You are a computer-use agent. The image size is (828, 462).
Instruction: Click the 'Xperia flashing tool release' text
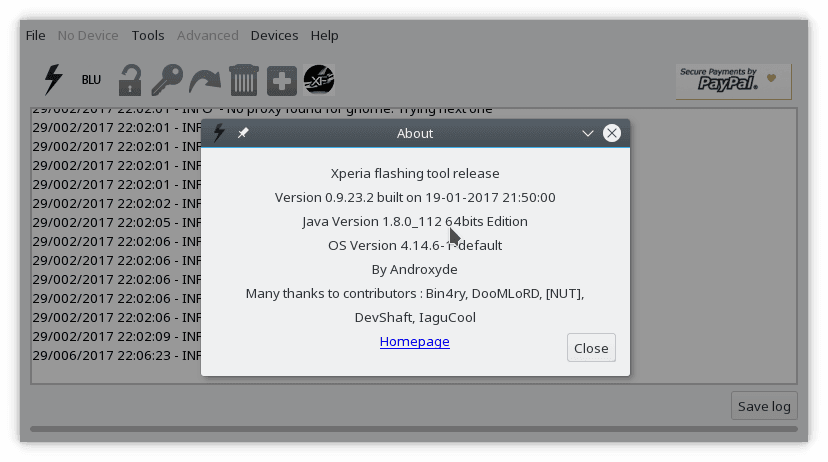point(415,174)
